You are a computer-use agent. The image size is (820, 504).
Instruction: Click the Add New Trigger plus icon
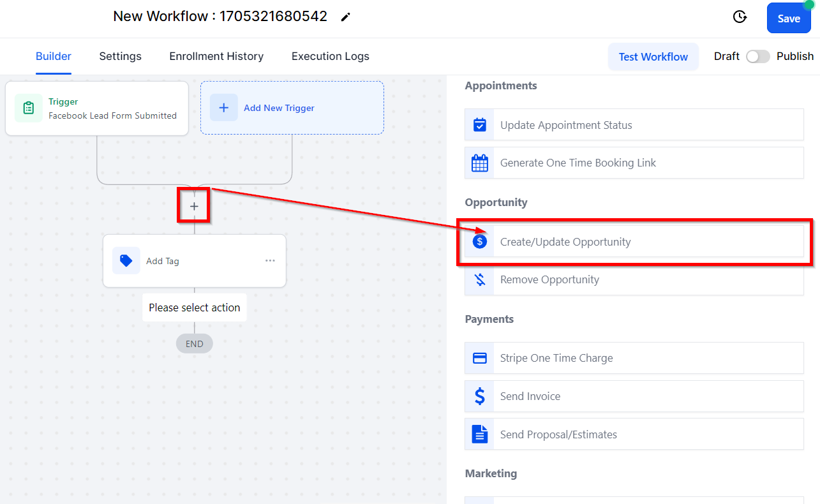224,108
